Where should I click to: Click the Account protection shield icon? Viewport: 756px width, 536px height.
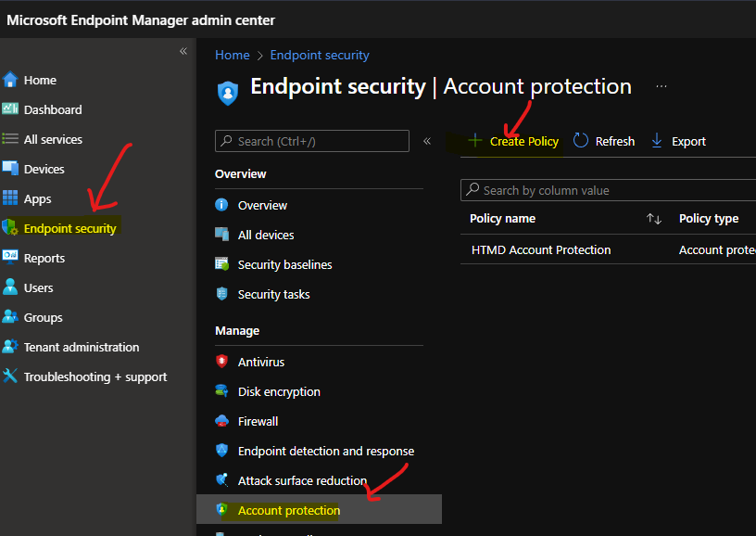221,509
